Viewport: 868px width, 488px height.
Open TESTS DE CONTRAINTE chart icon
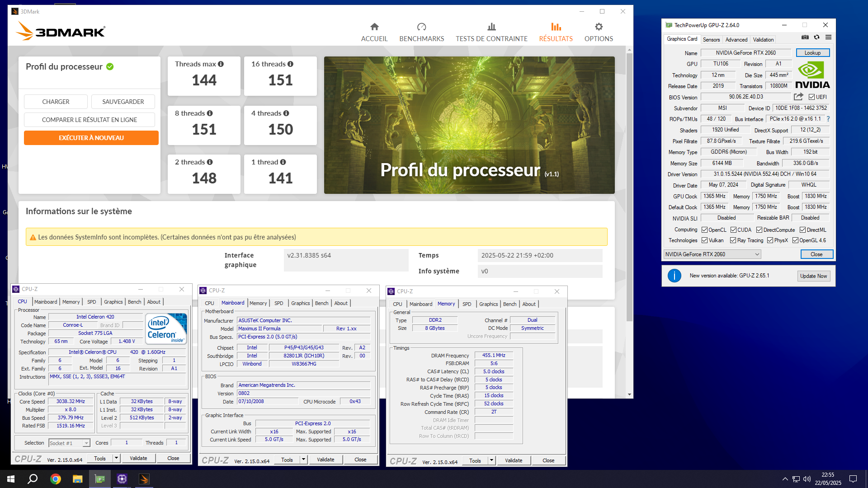coord(491,27)
